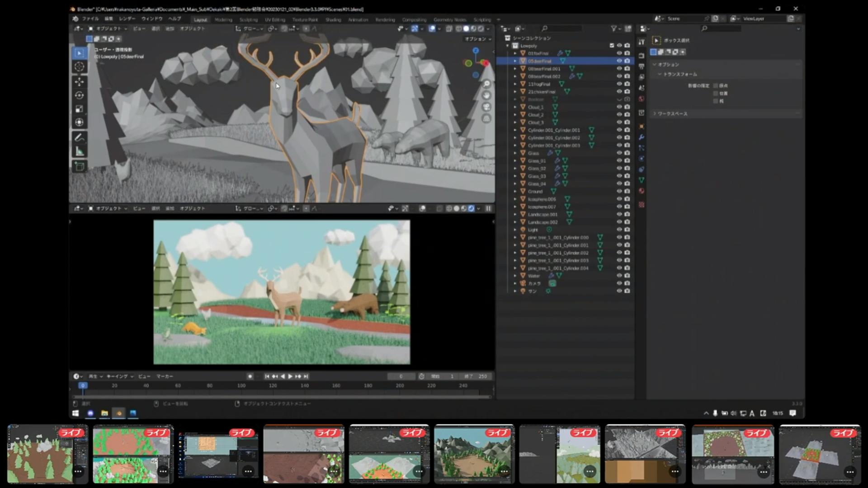Switch to the Animation workspace tab

pyautogui.click(x=358, y=20)
